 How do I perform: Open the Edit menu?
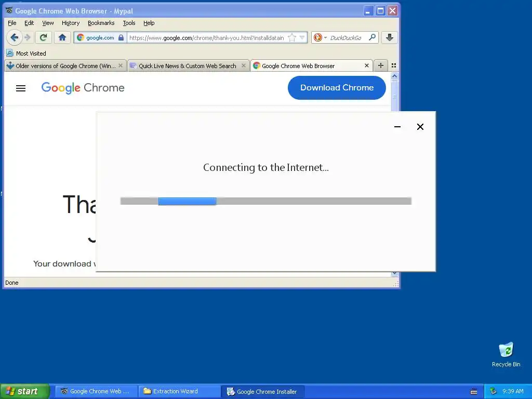point(29,23)
